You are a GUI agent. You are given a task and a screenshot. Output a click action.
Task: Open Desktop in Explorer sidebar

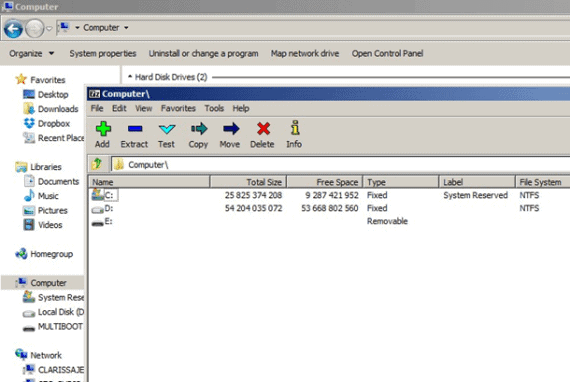click(46, 95)
